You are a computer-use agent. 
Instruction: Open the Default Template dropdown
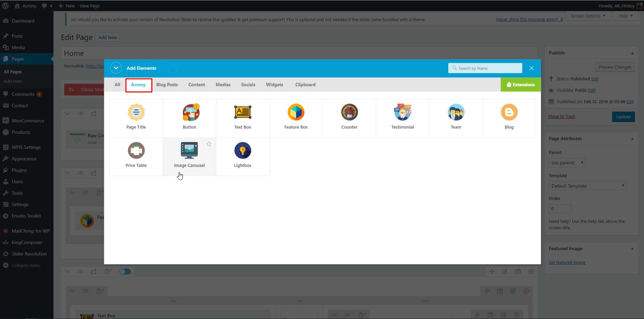coord(588,186)
